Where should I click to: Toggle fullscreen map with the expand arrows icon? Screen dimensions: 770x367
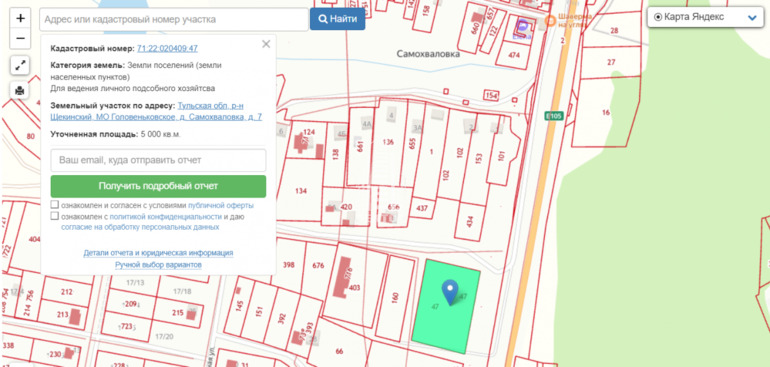coord(20,65)
